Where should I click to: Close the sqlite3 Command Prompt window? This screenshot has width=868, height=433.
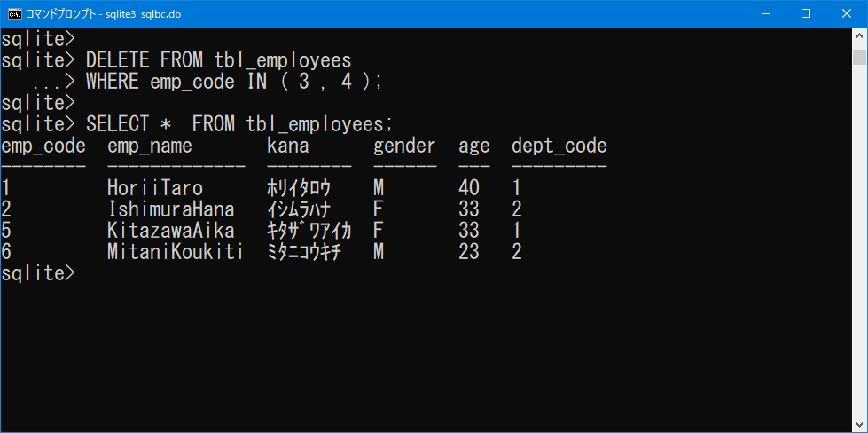click(x=847, y=14)
